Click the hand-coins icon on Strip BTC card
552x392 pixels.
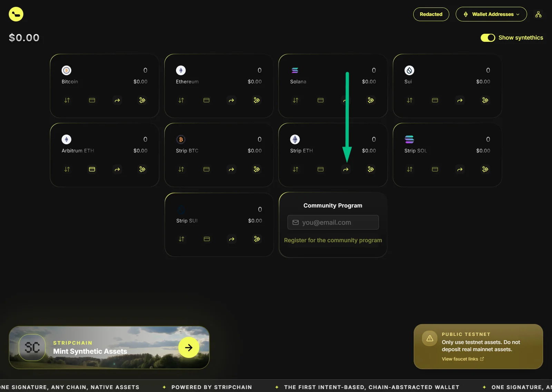click(257, 169)
